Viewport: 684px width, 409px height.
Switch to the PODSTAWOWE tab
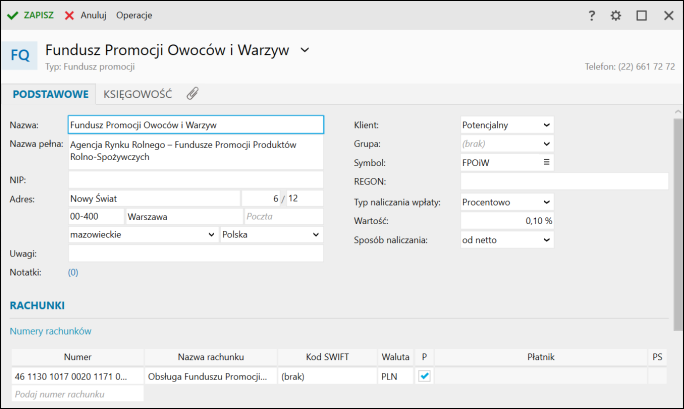[x=51, y=94]
